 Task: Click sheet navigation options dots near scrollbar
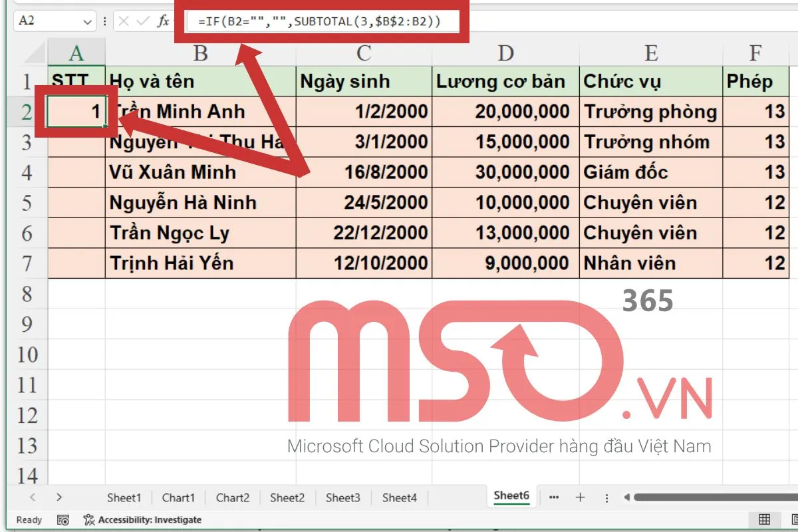[x=606, y=497]
